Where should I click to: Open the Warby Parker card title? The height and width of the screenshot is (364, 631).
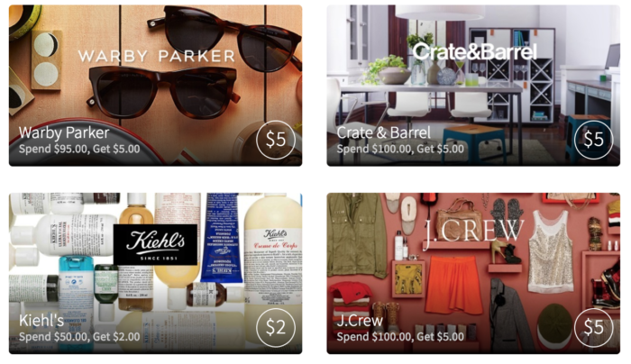click(x=64, y=132)
